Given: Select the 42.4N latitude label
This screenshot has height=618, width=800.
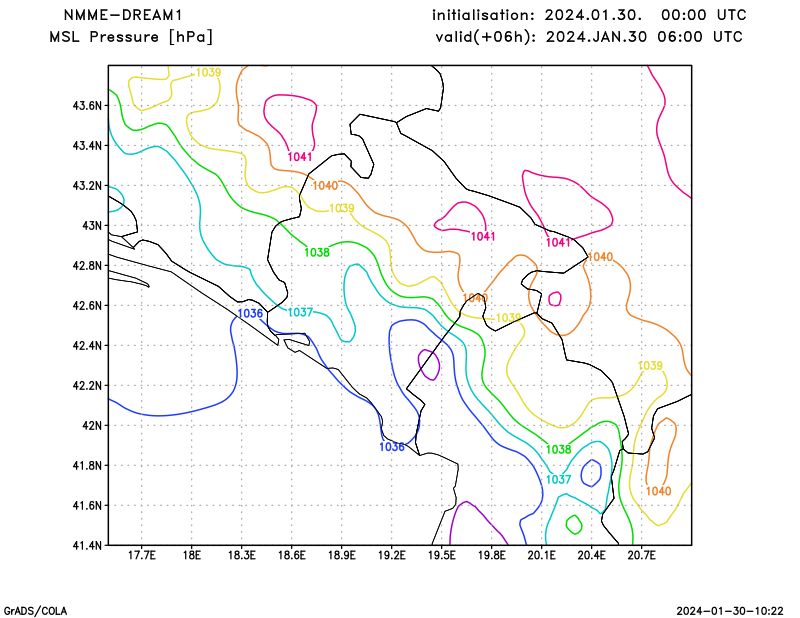Looking at the screenshot, I should click(87, 346).
